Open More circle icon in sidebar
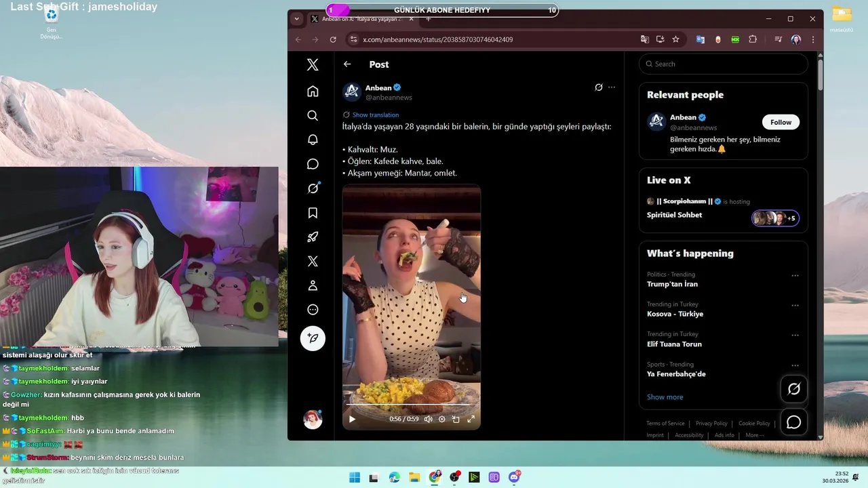The width and height of the screenshot is (868, 488). 313,310
